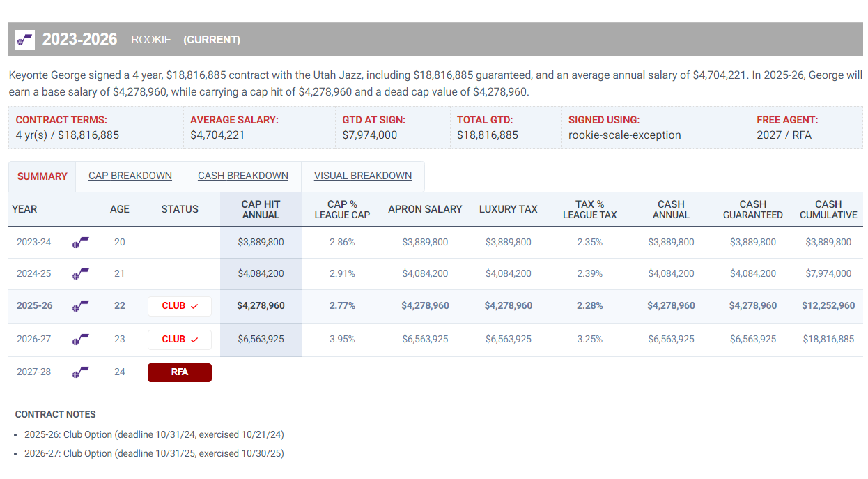Click the Luxury Tax column header
This screenshot has width=868, height=479.
click(508, 209)
